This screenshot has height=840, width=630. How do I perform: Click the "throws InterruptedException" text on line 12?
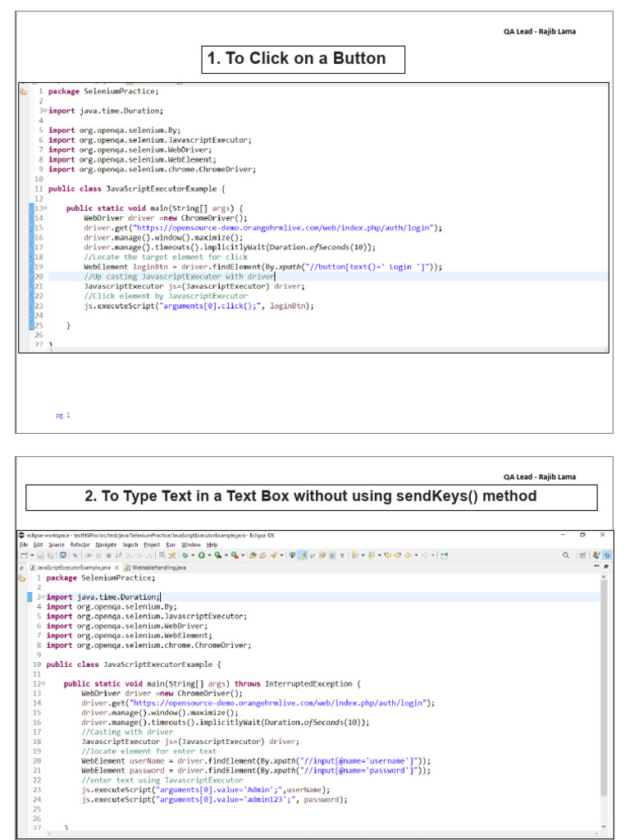(x=294, y=683)
